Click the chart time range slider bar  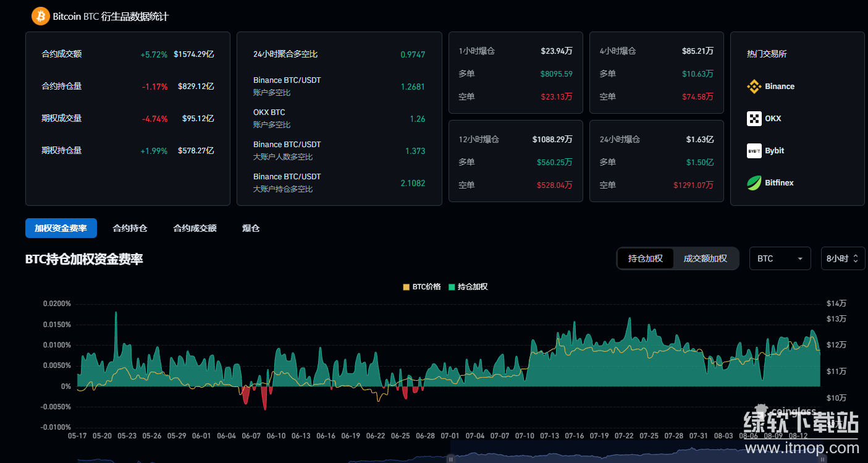[x=636, y=459]
